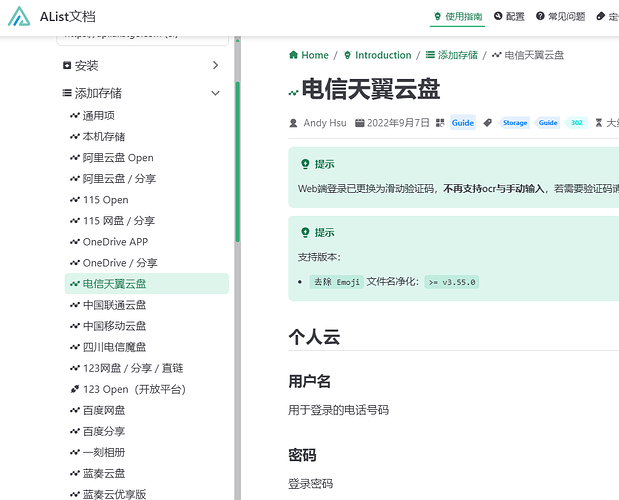Screen dimensions: 619x500
Task: Click the house icon in breadcrumb
Action: [293, 54]
